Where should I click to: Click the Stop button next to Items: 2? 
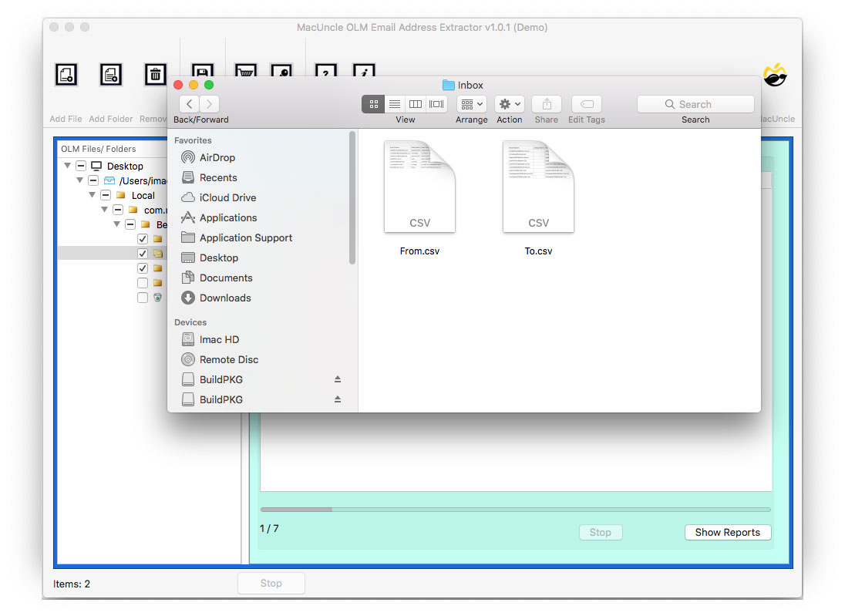[x=271, y=583]
